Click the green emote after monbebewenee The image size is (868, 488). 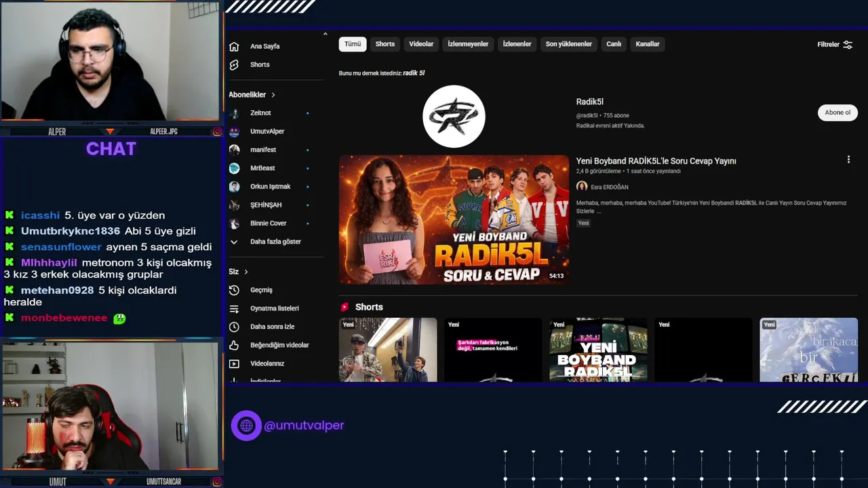tap(119, 318)
